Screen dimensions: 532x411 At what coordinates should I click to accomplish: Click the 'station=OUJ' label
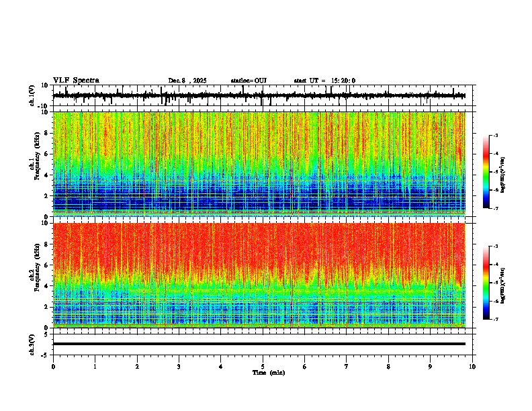(249, 81)
